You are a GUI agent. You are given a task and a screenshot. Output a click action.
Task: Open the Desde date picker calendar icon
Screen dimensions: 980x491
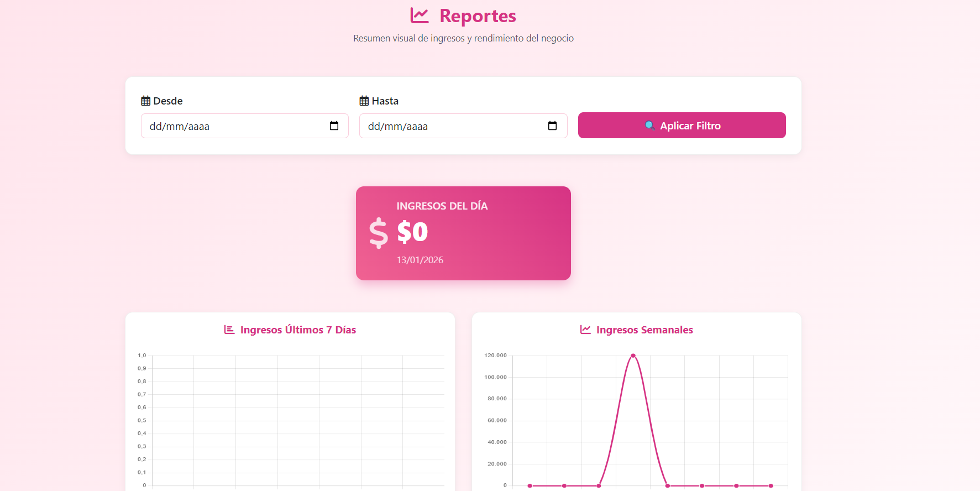(334, 126)
